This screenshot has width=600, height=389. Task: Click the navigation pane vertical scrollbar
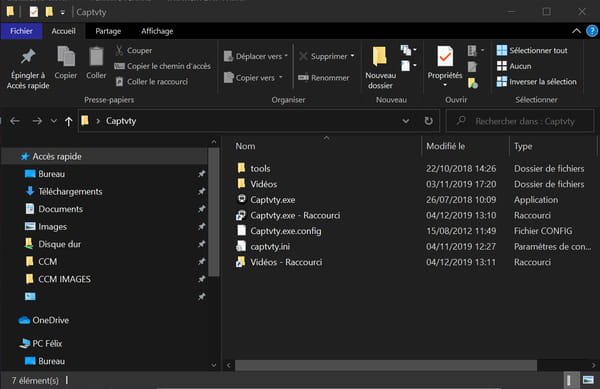(x=214, y=212)
